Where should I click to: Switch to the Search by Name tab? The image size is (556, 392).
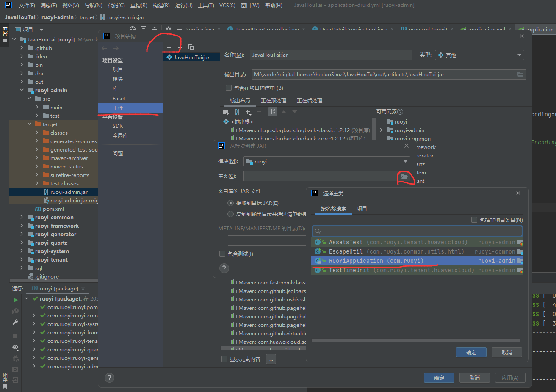(333, 208)
